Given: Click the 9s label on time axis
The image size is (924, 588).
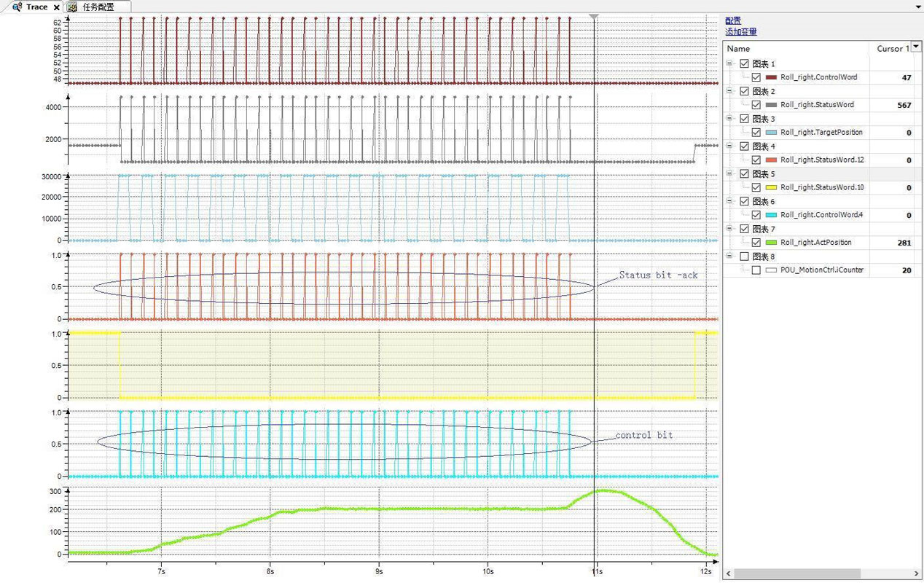Looking at the screenshot, I should coord(378,573).
